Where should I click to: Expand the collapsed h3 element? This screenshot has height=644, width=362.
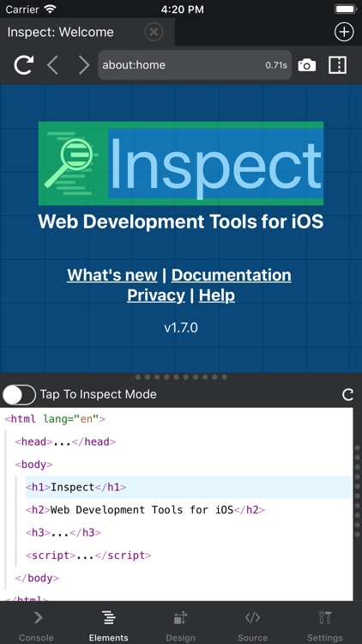[x=63, y=532]
